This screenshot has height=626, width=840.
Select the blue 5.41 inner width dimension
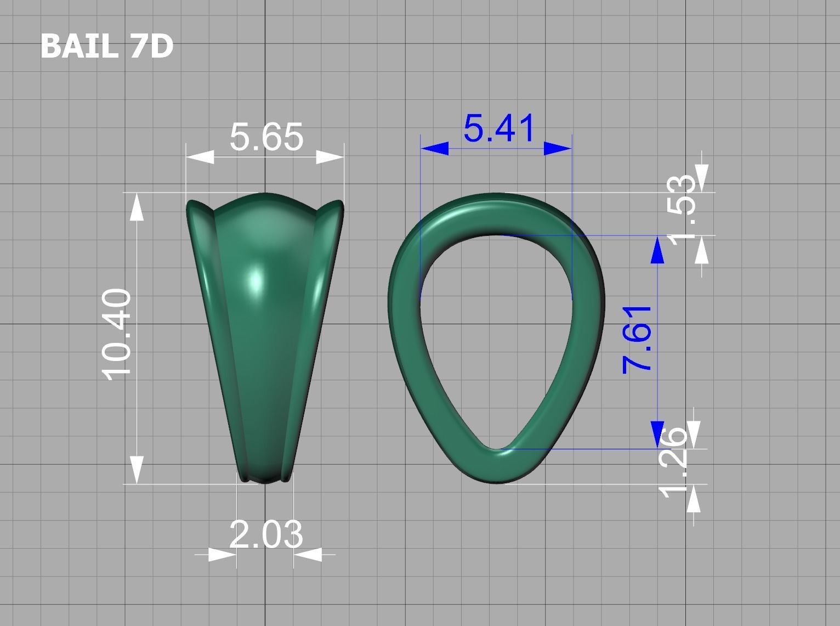pyautogui.click(x=499, y=129)
